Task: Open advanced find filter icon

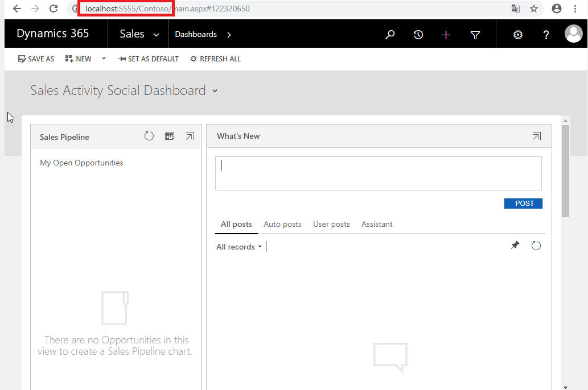Action: click(x=475, y=34)
